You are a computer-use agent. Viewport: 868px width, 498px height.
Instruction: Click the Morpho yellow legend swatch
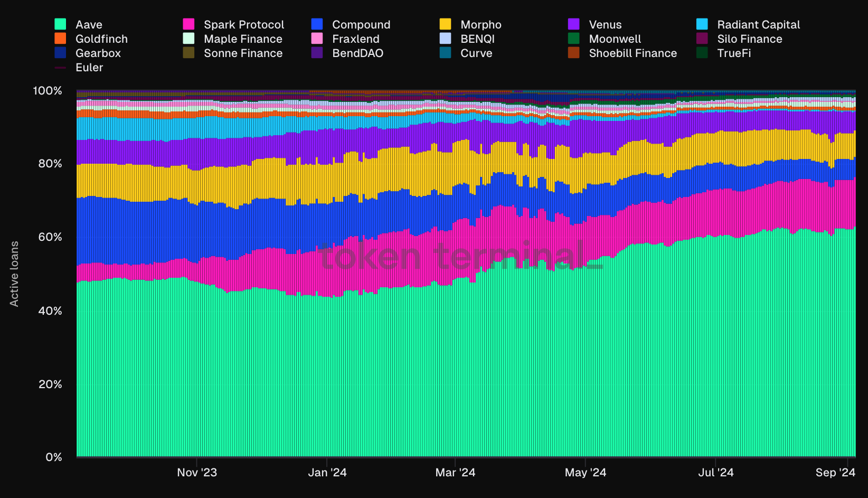(445, 24)
